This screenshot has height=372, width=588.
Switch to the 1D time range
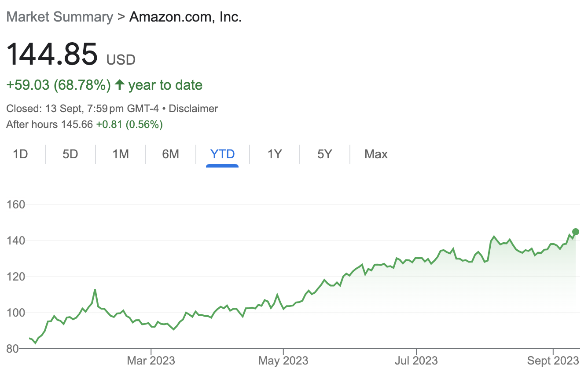[x=20, y=154]
